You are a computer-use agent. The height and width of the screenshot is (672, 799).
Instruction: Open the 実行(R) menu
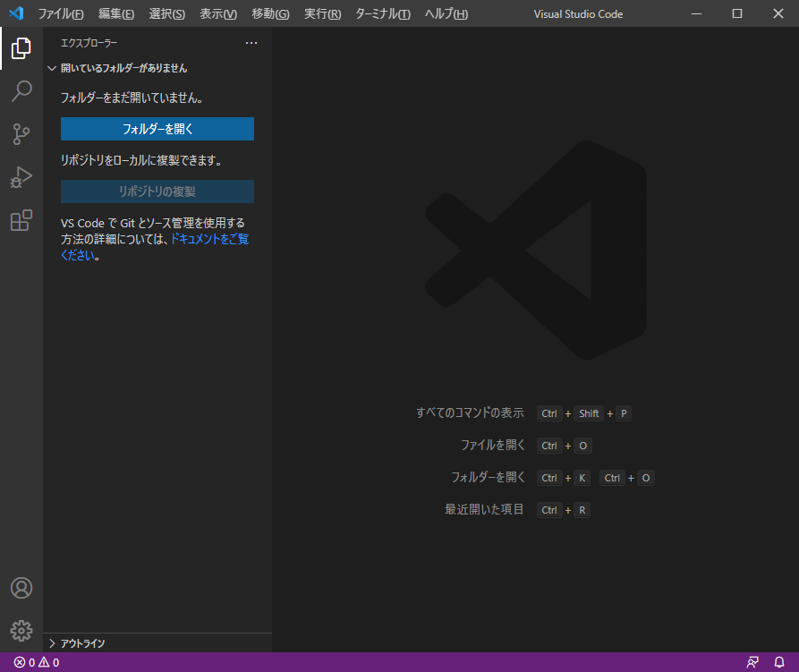pos(322,13)
